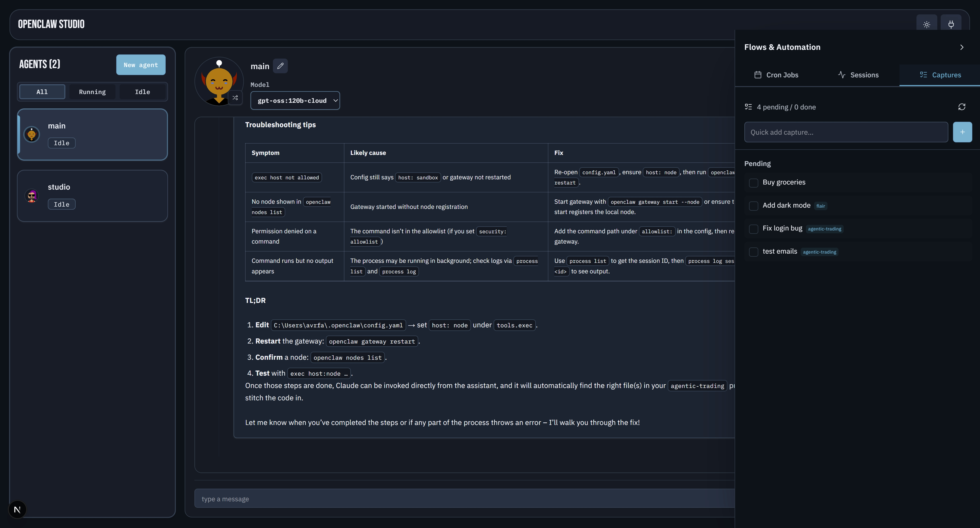980x528 pixels.
Task: Focus the Quick add capture field
Action: point(846,132)
